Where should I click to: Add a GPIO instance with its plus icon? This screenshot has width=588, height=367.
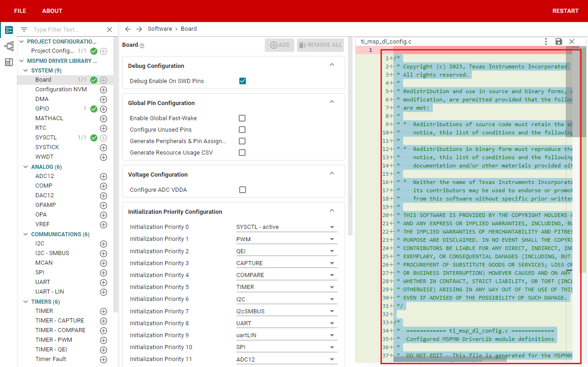click(x=103, y=109)
